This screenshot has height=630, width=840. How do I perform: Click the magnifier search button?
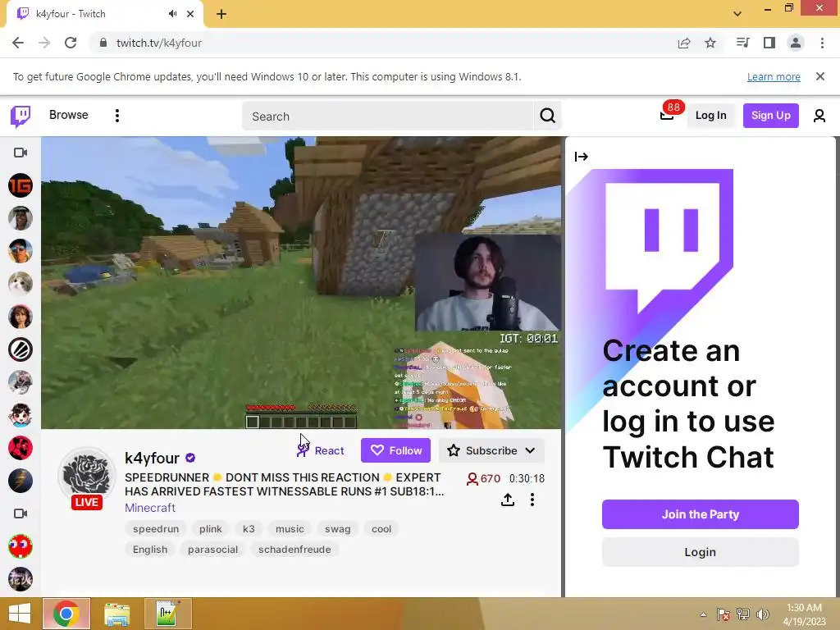point(547,116)
